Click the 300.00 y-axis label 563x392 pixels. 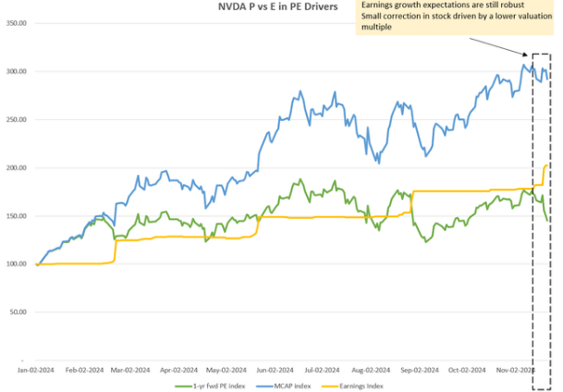click(x=16, y=71)
